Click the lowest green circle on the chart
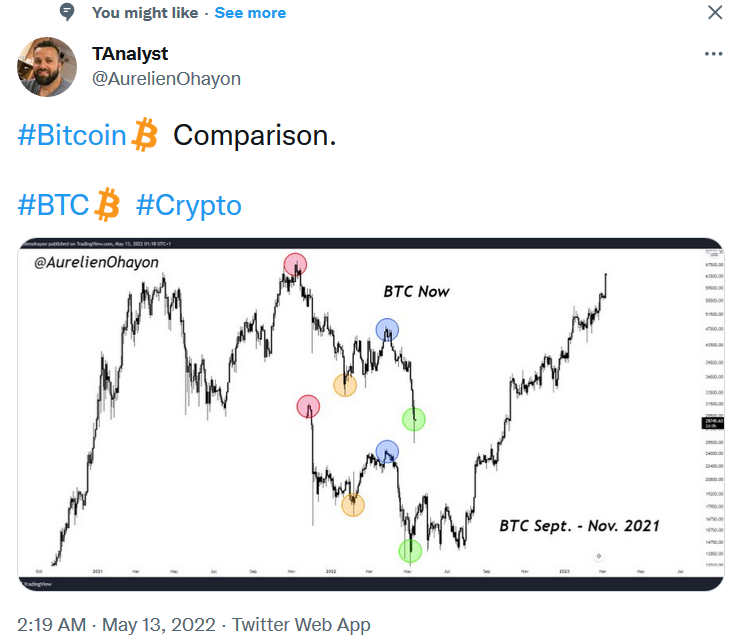The height and width of the screenshot is (638, 731). click(x=410, y=550)
